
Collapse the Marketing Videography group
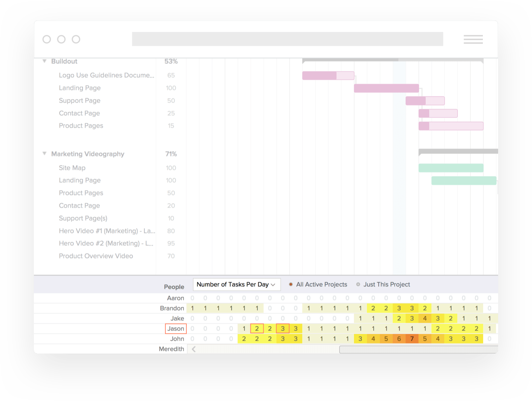(x=44, y=154)
